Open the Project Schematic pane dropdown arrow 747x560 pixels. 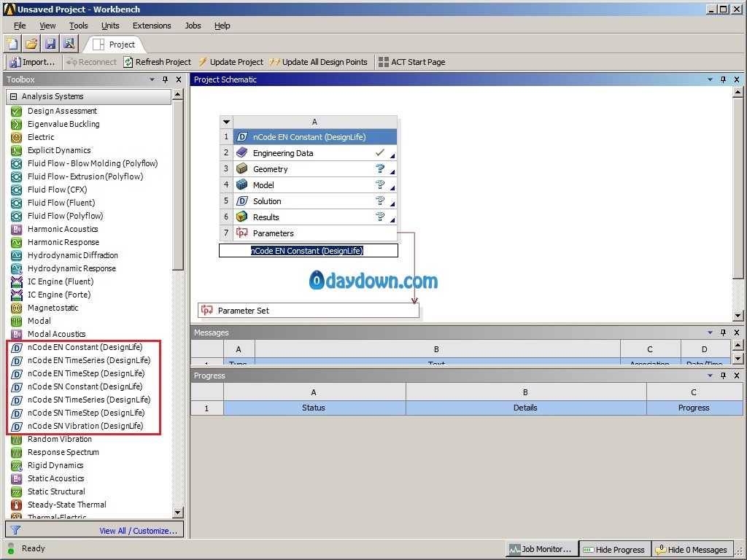click(710, 79)
